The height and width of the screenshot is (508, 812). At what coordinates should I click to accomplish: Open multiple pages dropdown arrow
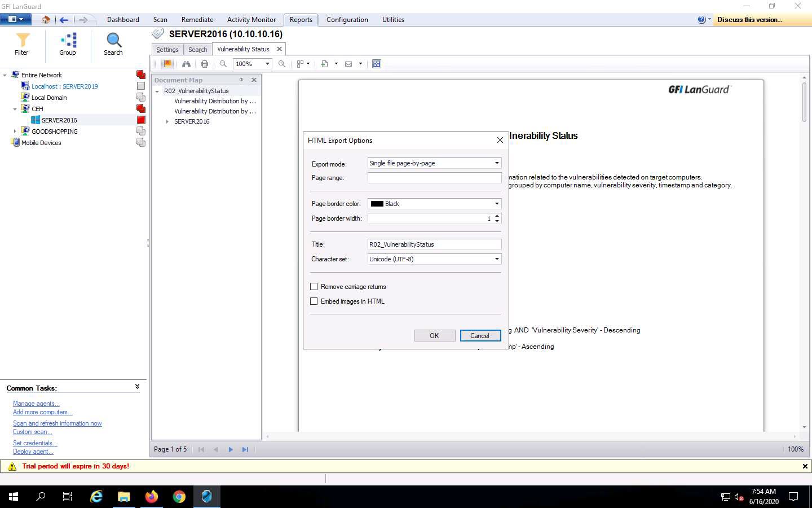(308, 64)
